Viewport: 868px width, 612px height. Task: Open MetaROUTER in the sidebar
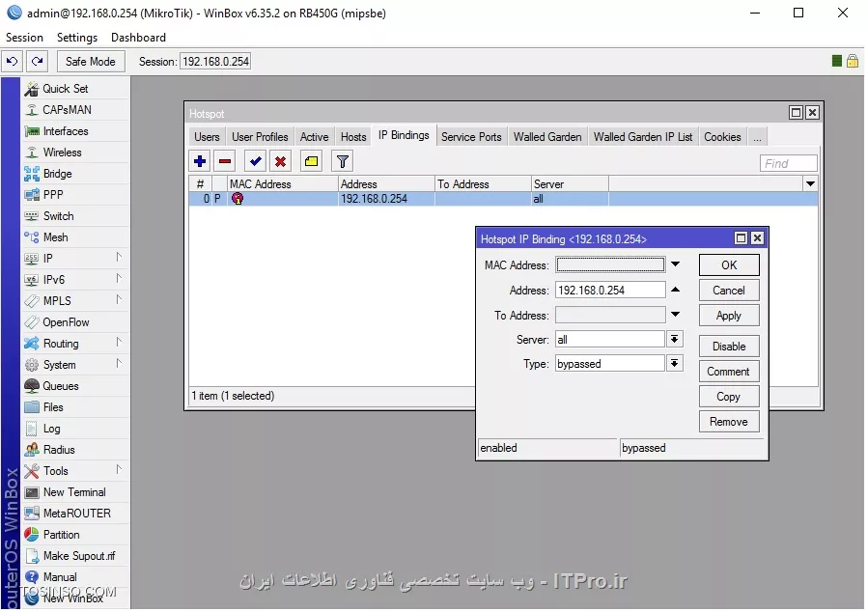point(74,514)
